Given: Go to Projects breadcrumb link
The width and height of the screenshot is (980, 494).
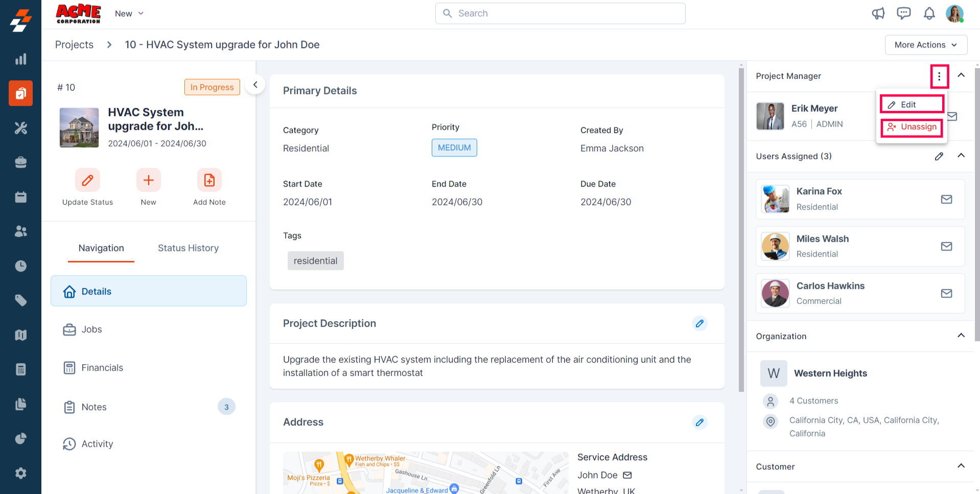Looking at the screenshot, I should (74, 44).
